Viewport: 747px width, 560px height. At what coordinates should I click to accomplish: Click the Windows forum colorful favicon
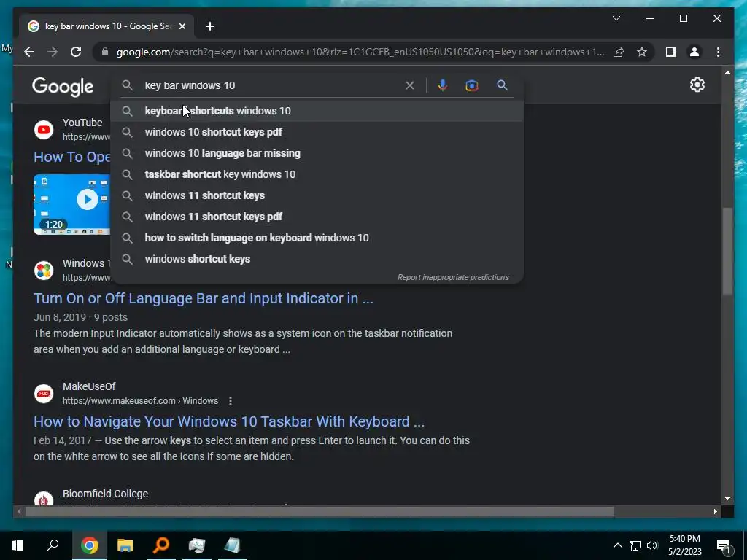[x=44, y=271]
